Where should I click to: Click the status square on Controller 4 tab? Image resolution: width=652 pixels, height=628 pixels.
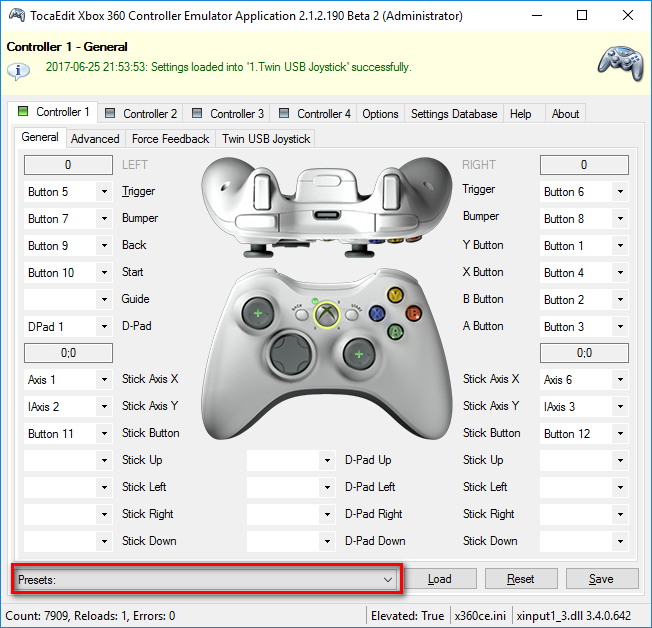pos(284,113)
